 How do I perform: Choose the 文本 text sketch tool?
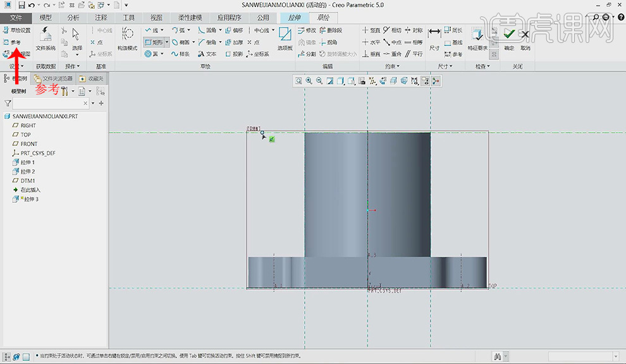207,54
